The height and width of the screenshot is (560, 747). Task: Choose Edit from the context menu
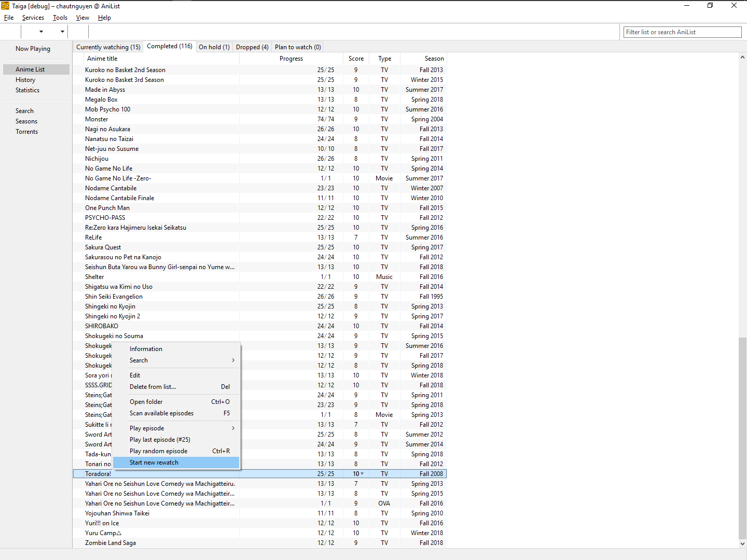[x=177, y=375]
